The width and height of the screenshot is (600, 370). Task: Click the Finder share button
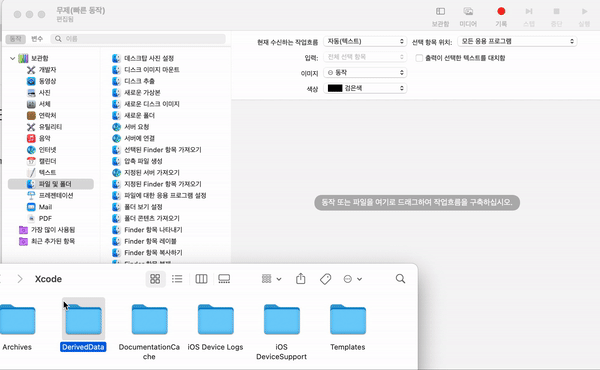coord(301,279)
